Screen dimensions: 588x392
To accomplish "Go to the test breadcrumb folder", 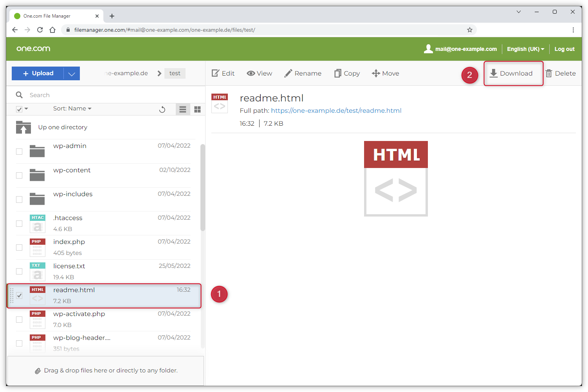I will pyautogui.click(x=175, y=73).
